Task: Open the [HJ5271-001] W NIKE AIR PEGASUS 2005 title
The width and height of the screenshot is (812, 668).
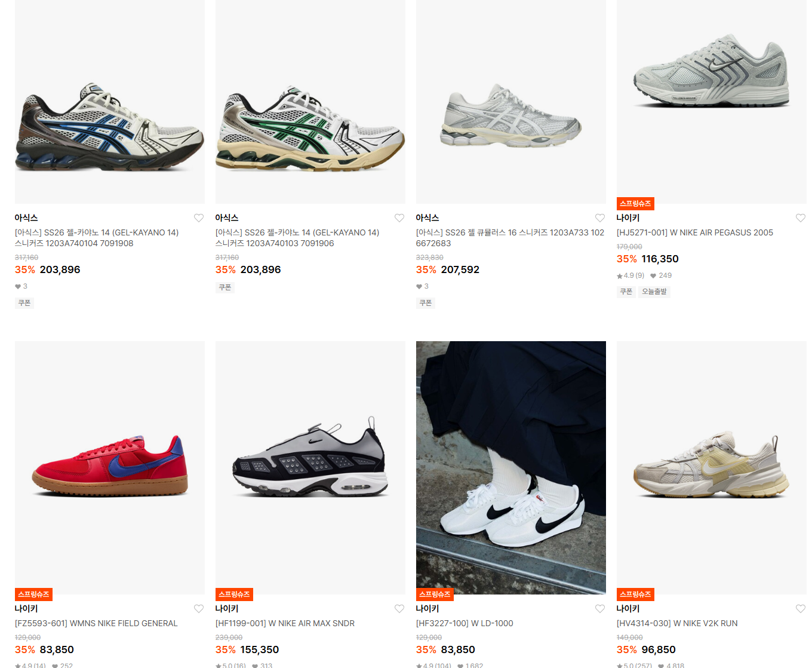Action: [x=695, y=232]
